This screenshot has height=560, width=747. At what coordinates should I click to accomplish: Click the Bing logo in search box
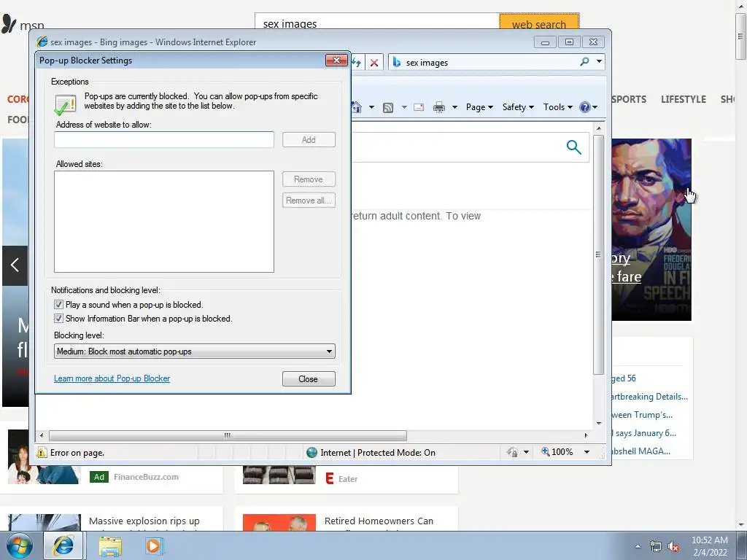tap(396, 62)
